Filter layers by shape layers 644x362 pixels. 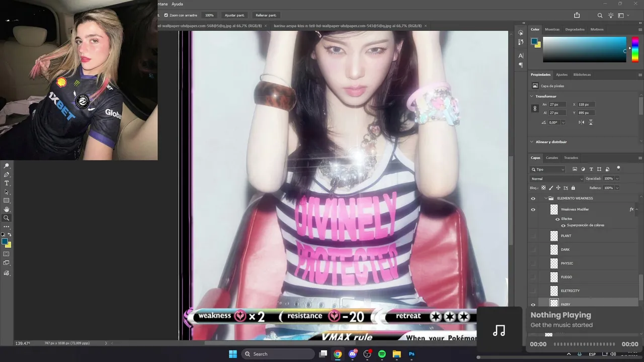(x=599, y=169)
